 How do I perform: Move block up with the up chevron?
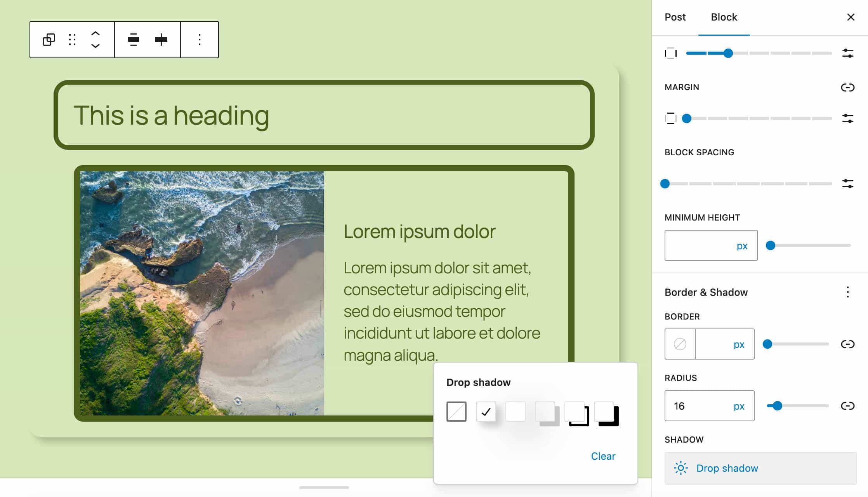pyautogui.click(x=95, y=34)
